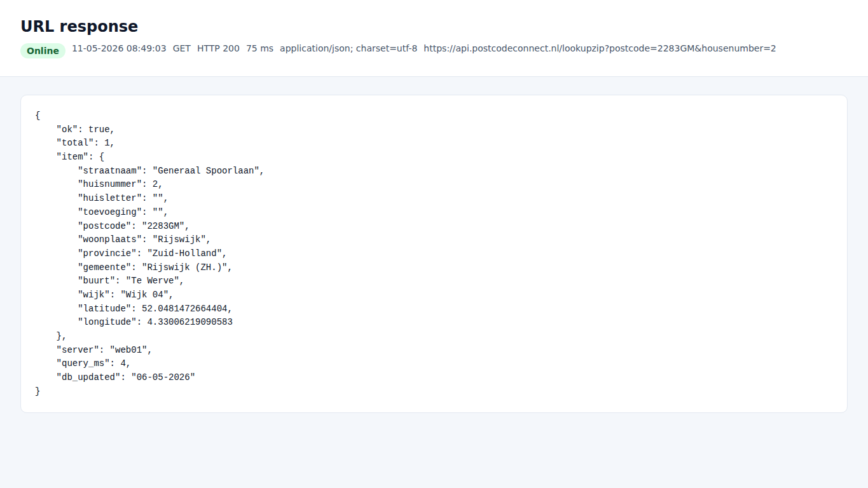Select the latitude number 52.0481472664404
Screen dimensions: 868x488
pyautogui.click(x=184, y=308)
